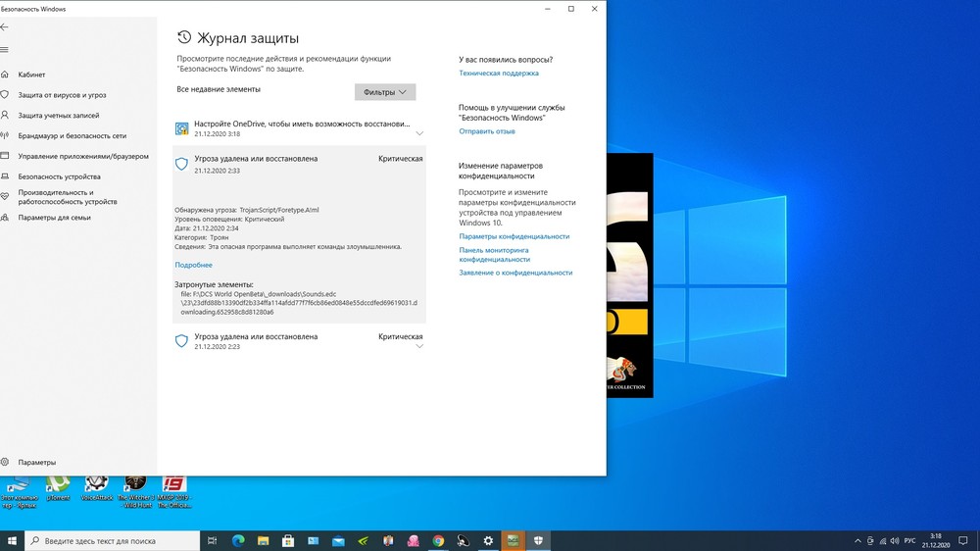The image size is (980, 551).
Task: Click 'Все недавние элементы' heading
Action: (x=219, y=89)
